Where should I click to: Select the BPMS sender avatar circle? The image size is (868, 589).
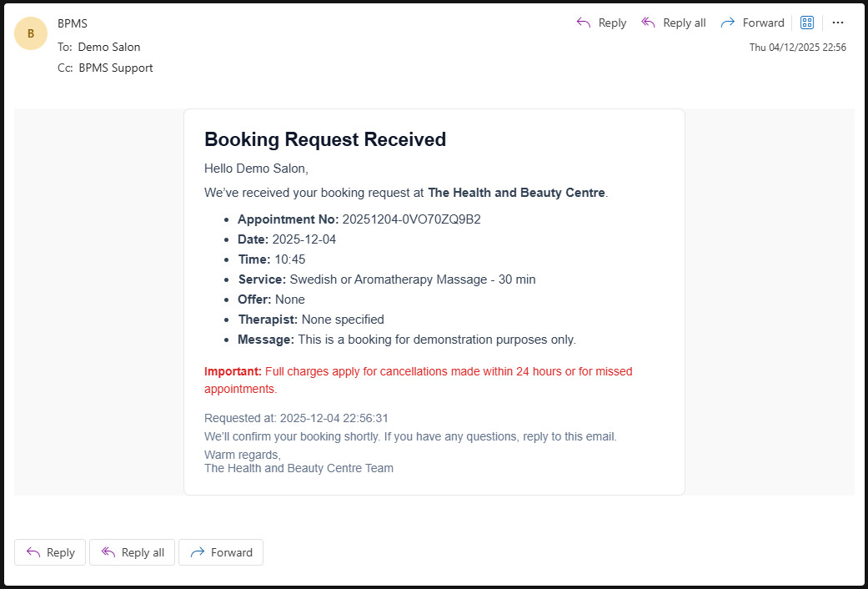pos(31,33)
